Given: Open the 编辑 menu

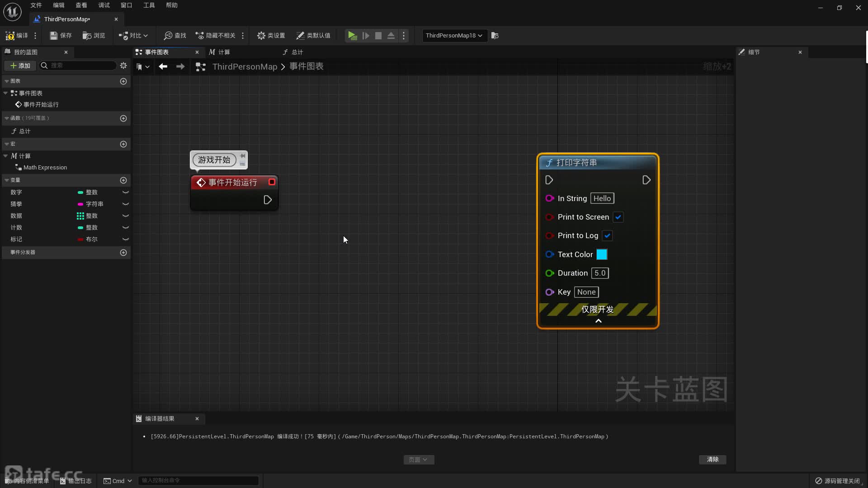Looking at the screenshot, I should coord(59,5).
